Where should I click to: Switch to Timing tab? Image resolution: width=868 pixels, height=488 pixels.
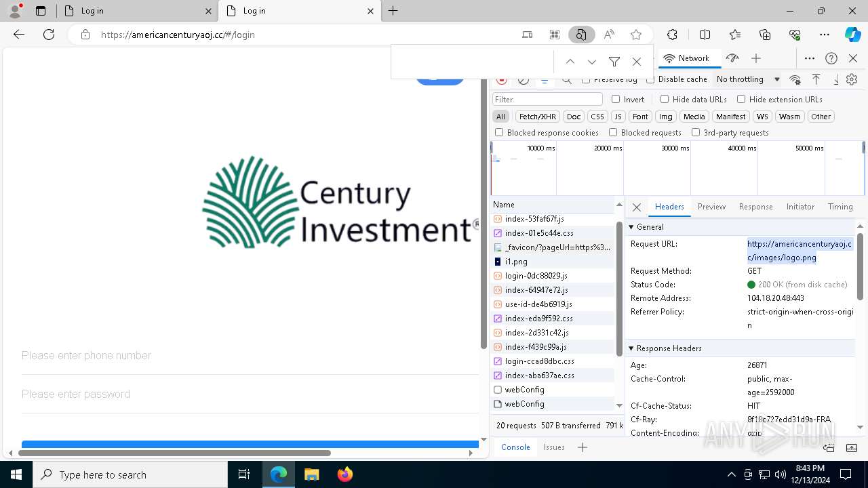[840, 207]
